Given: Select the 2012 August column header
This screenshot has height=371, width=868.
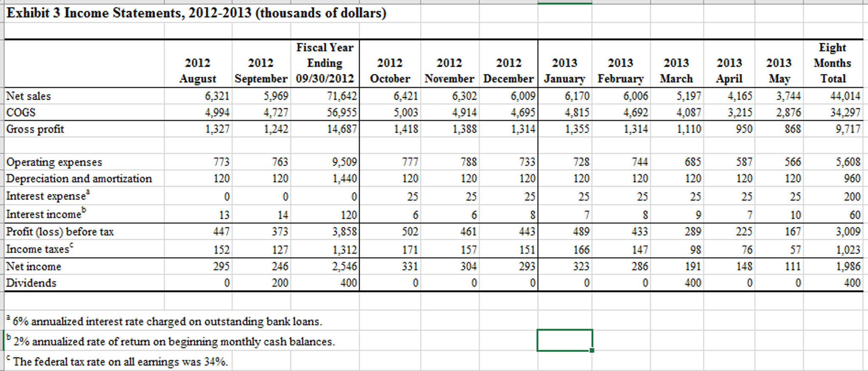Looking at the screenshot, I should click(x=198, y=71).
